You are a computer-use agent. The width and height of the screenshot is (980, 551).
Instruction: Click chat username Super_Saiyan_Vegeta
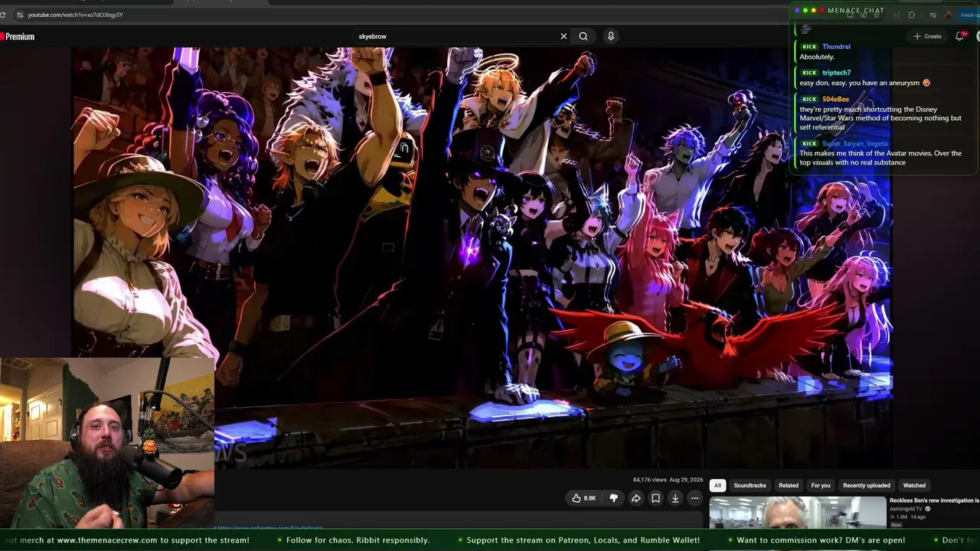tap(855, 144)
